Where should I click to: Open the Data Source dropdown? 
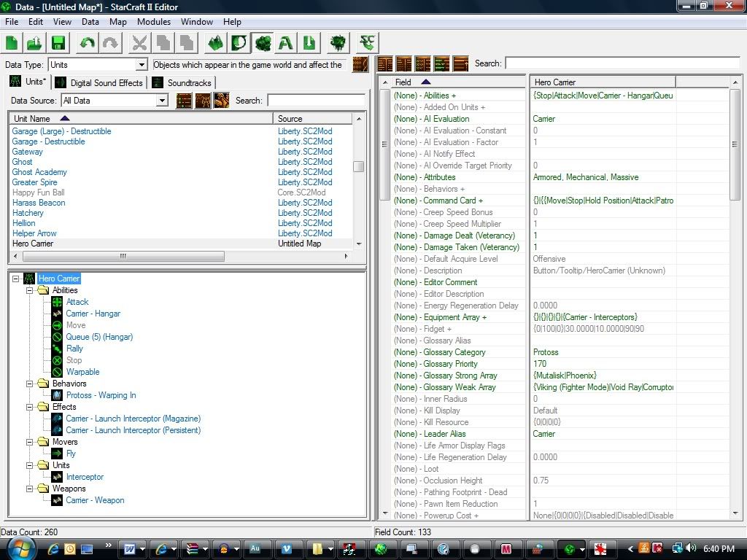162,101
